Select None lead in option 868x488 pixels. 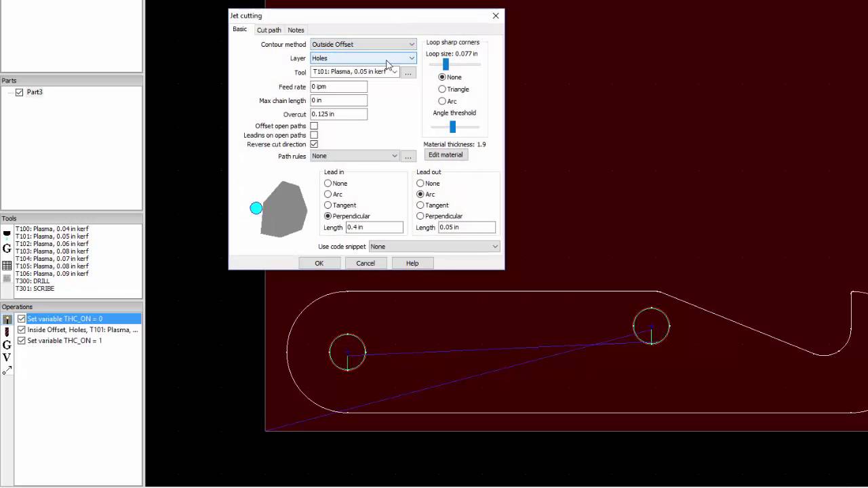click(328, 184)
